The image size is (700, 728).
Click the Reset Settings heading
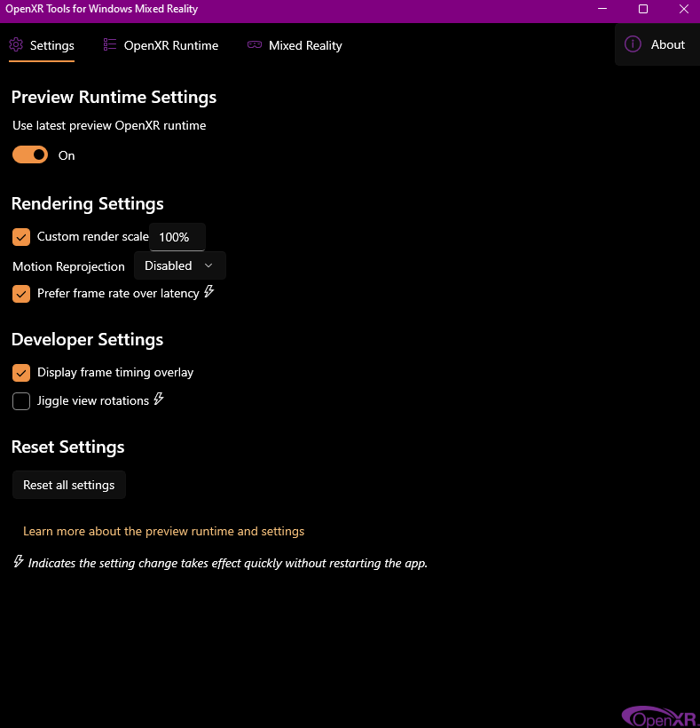click(x=68, y=447)
